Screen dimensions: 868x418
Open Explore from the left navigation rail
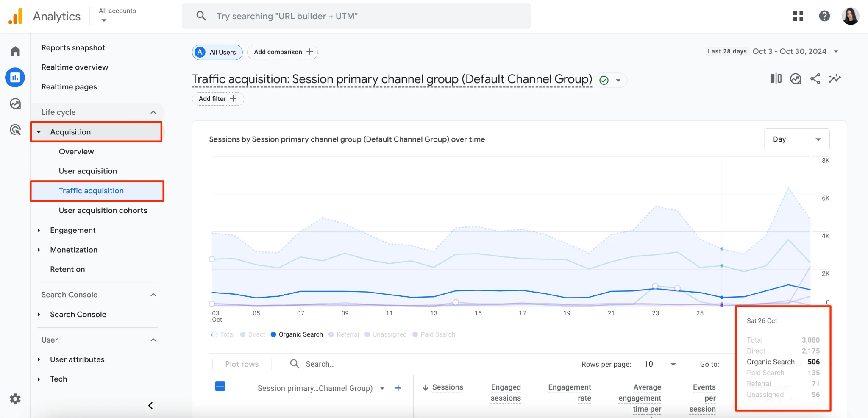click(x=15, y=103)
